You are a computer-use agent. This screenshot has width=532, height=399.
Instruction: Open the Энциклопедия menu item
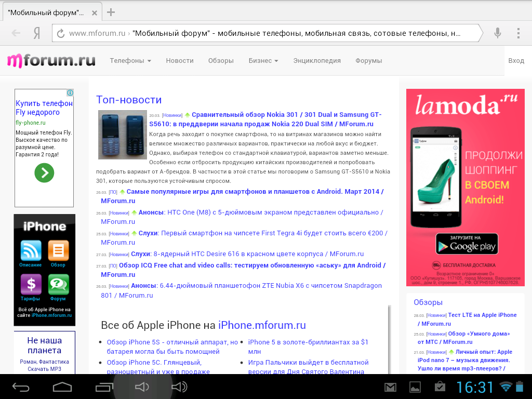(x=317, y=61)
